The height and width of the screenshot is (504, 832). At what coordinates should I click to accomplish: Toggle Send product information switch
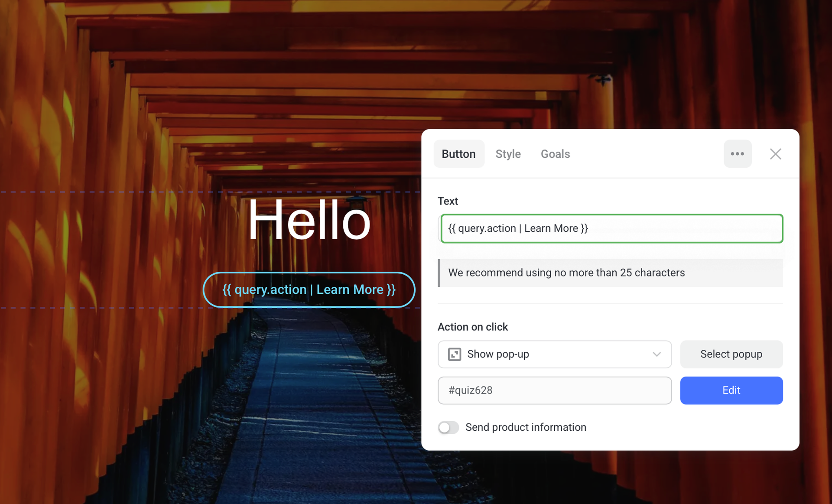click(x=448, y=427)
